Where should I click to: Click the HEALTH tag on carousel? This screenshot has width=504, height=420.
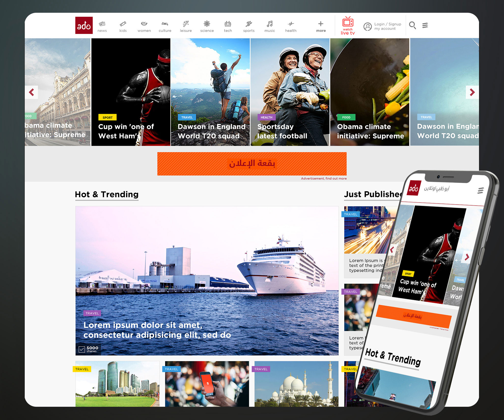[x=267, y=117]
